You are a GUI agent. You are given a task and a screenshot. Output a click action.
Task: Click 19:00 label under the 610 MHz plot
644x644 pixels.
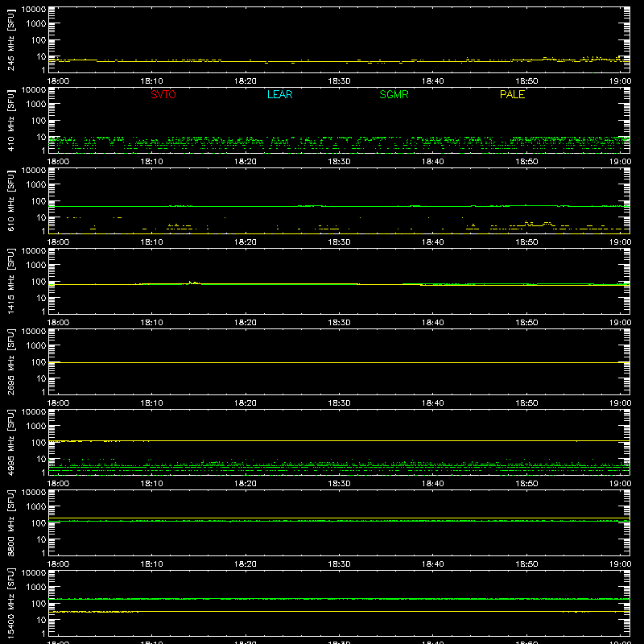click(620, 242)
